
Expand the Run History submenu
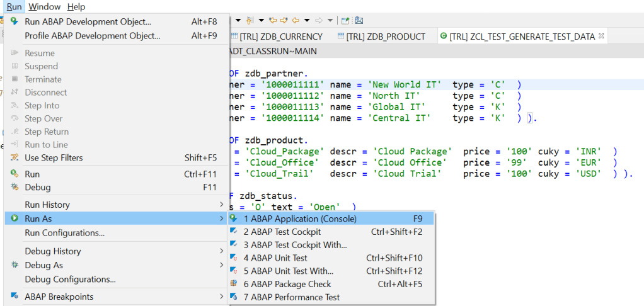coord(221,205)
